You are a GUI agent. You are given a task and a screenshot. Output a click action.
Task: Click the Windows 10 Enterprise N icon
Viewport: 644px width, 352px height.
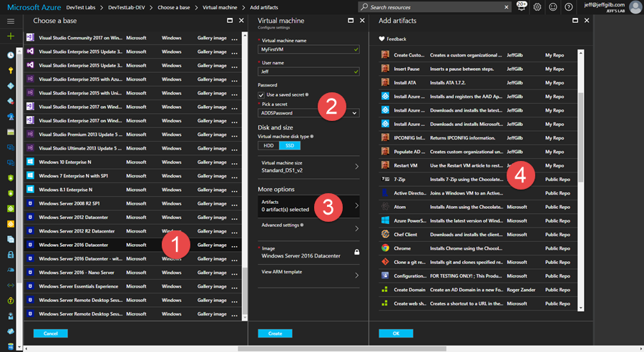tap(30, 162)
